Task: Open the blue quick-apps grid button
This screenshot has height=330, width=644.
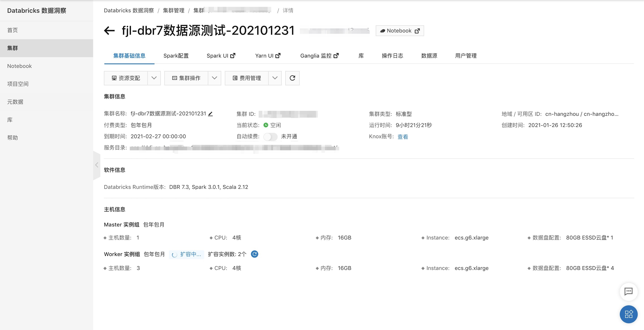Action: [628, 314]
